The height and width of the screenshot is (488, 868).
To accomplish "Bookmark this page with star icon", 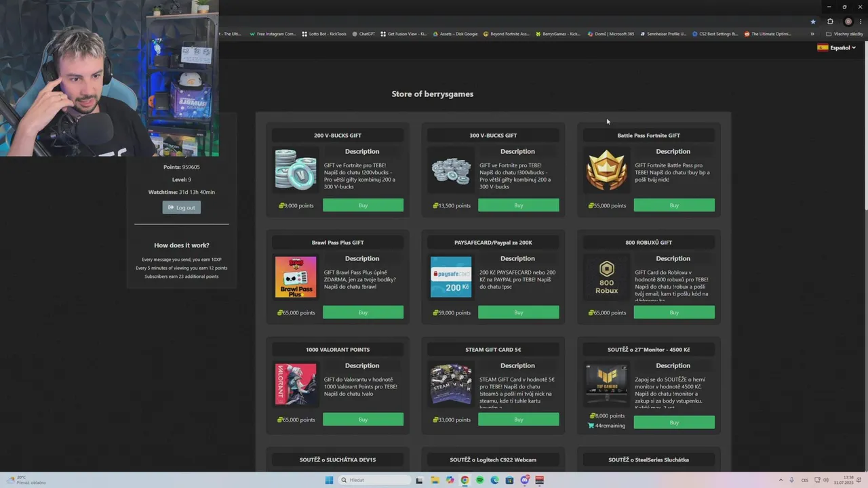I will 813,22.
